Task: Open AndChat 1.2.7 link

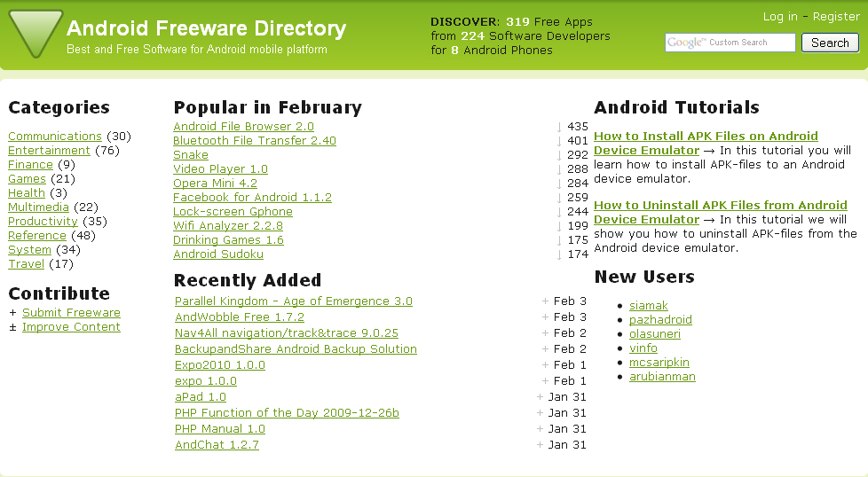Action: click(x=217, y=445)
